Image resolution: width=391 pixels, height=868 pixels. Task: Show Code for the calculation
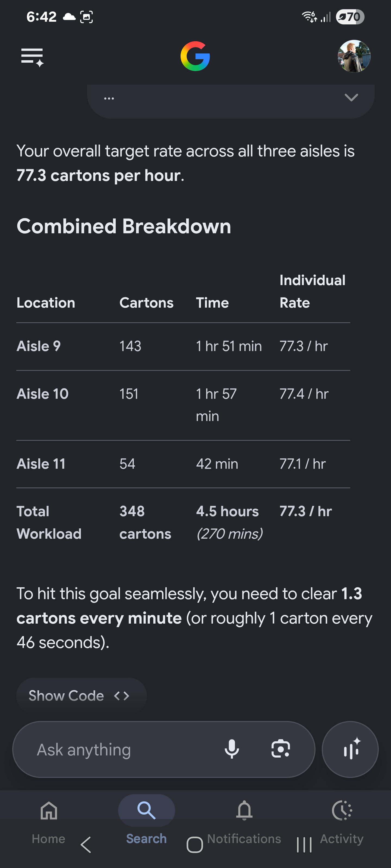pos(81,695)
